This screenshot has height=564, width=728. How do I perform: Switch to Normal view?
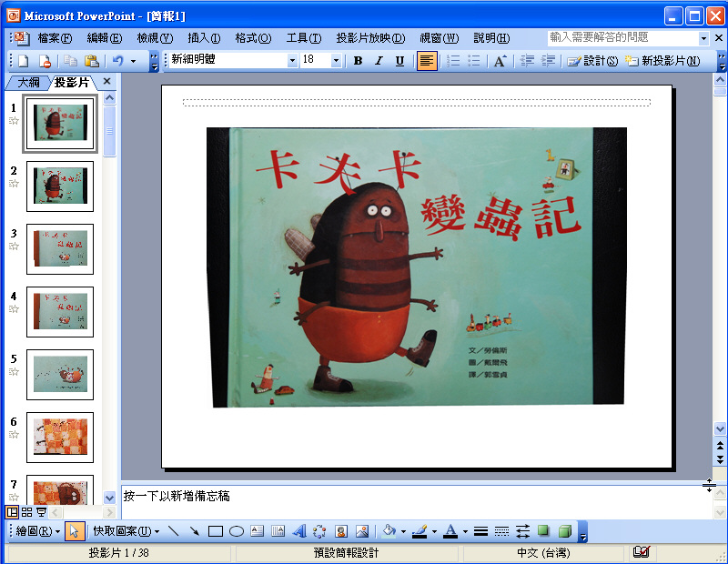pyautogui.click(x=12, y=512)
